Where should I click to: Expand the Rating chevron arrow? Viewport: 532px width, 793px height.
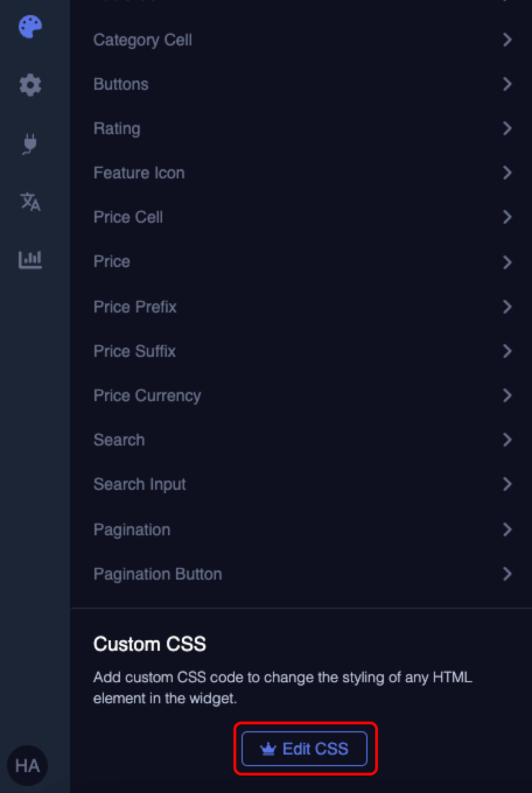[x=507, y=129]
